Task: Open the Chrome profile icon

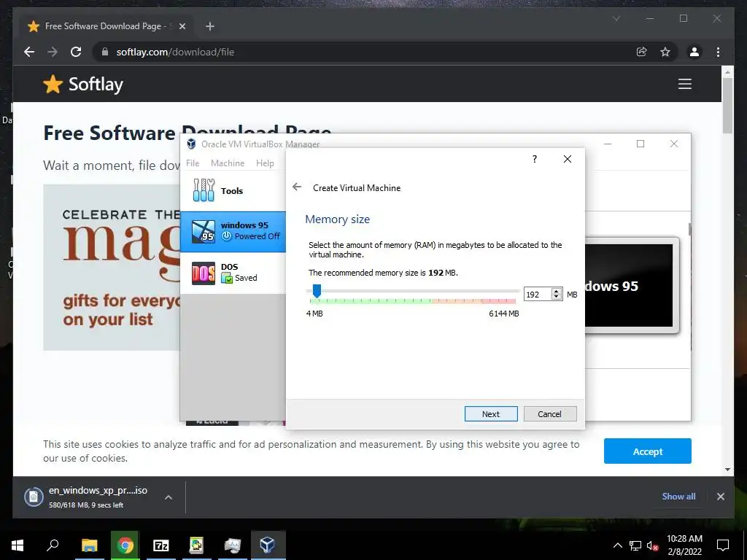Action: [x=694, y=52]
